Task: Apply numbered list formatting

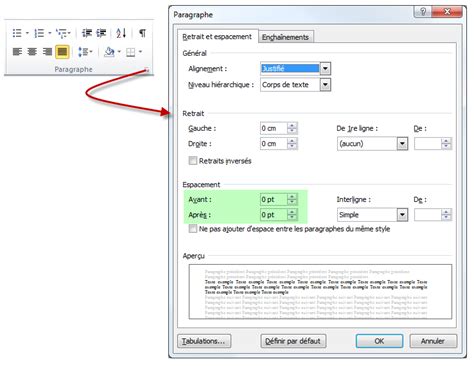Action: [x=39, y=33]
